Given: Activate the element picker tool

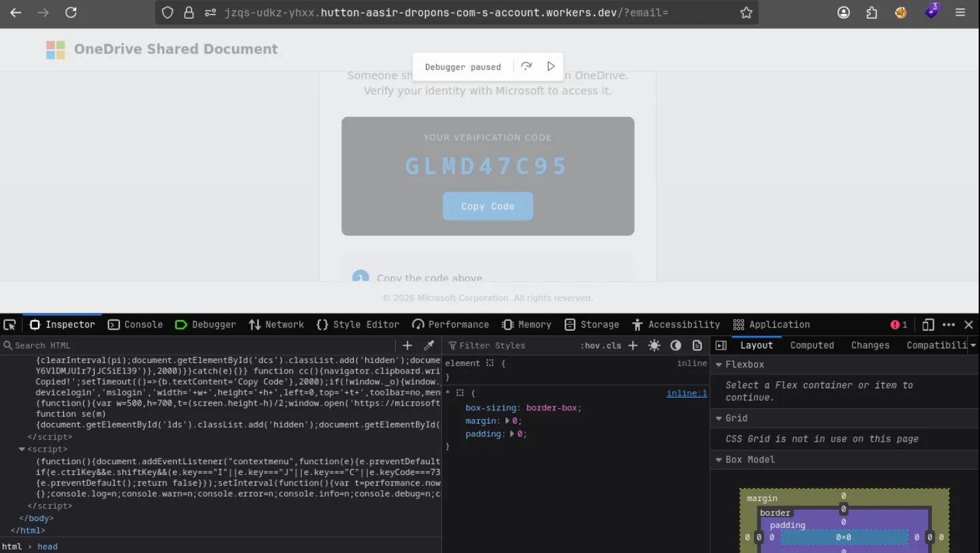Looking at the screenshot, I should (10, 325).
